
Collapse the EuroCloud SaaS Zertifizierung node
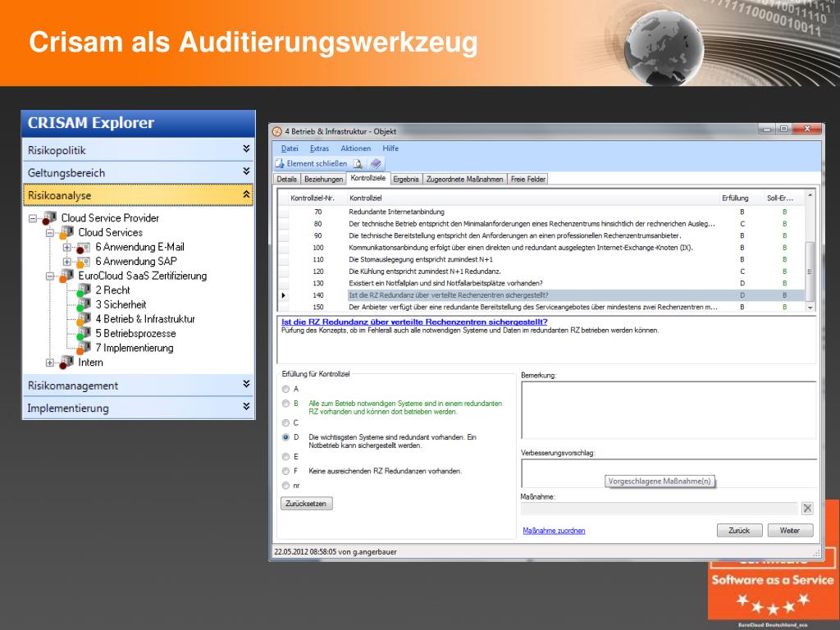click(50, 276)
